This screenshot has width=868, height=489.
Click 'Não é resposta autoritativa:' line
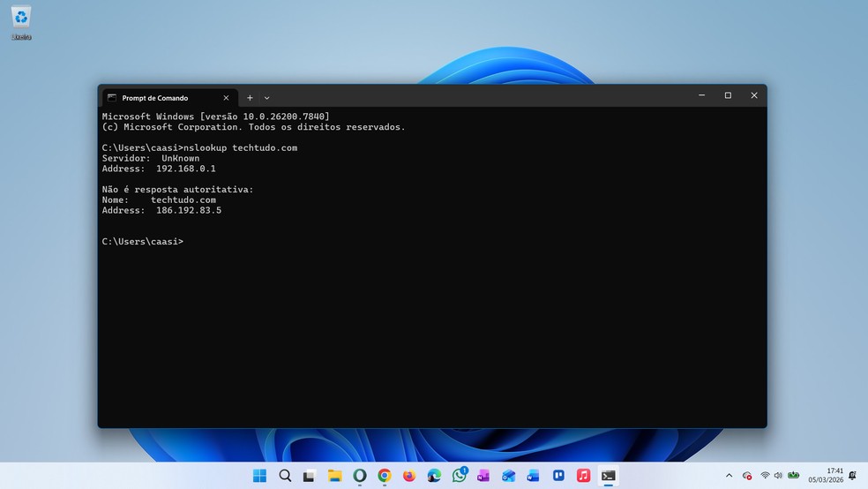pyautogui.click(x=177, y=190)
